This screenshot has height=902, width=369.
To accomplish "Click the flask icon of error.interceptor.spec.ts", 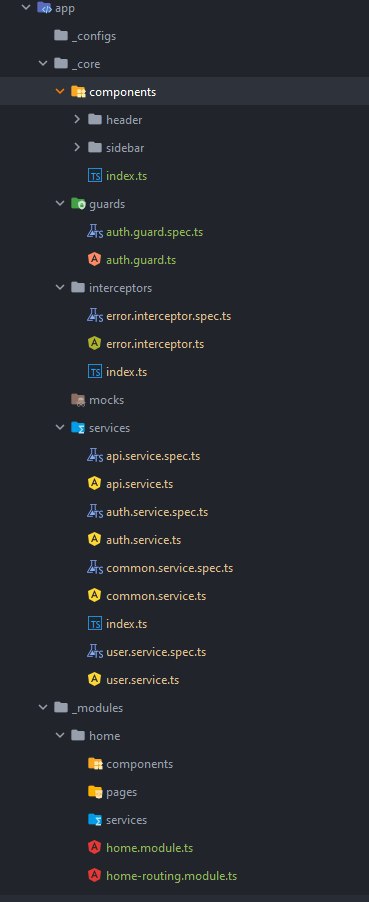I will coord(95,315).
